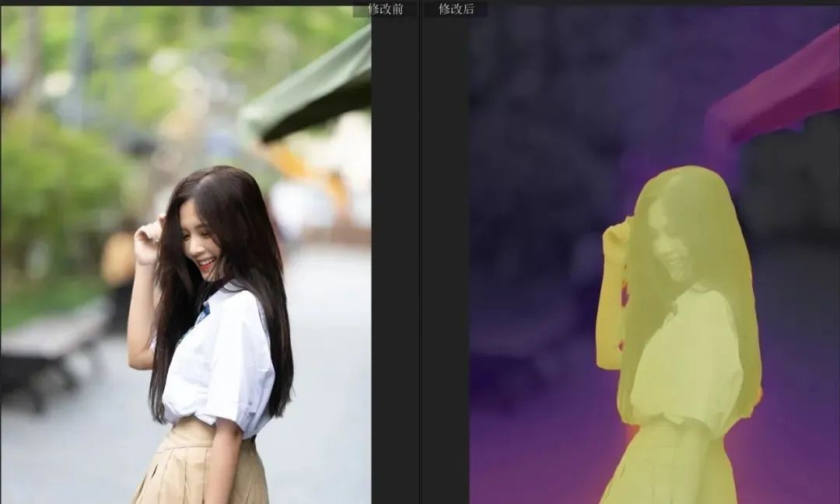Select the 修改后 (After) view label
This screenshot has width=840, height=504.
(456, 9)
